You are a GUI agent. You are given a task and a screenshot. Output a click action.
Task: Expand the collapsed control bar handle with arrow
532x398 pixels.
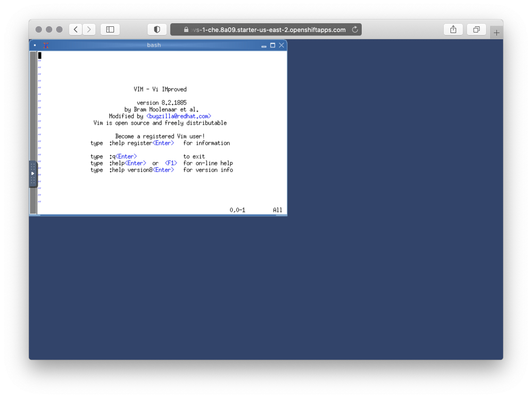(33, 173)
